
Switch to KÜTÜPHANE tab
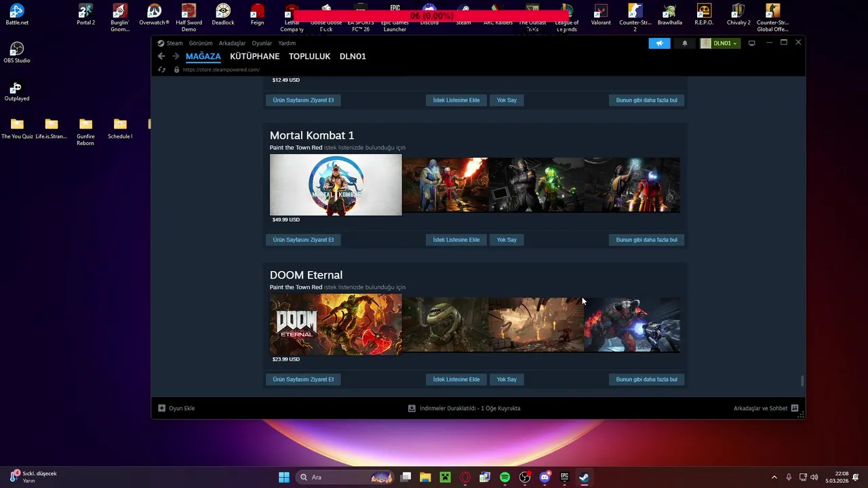click(255, 56)
